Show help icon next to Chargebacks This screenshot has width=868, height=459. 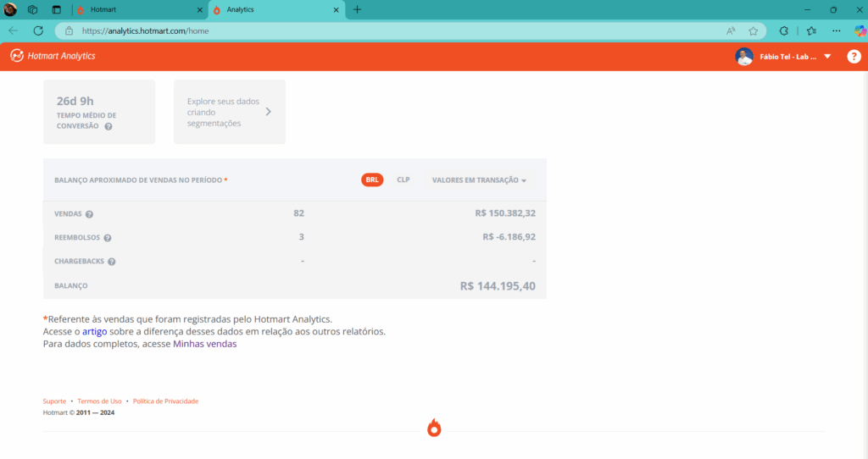111,262
